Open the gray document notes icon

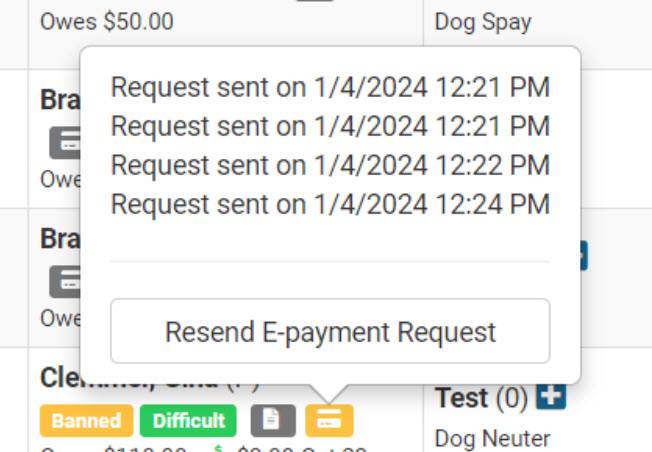(272, 421)
